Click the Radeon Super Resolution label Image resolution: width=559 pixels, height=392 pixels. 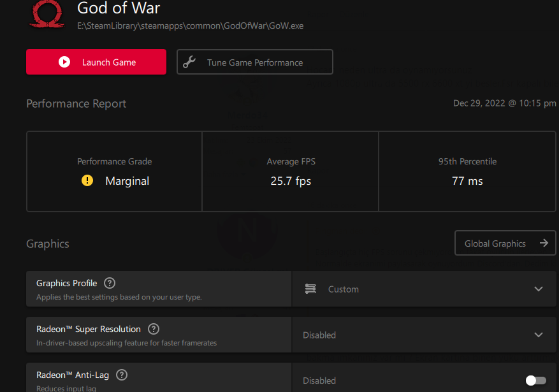(x=89, y=329)
